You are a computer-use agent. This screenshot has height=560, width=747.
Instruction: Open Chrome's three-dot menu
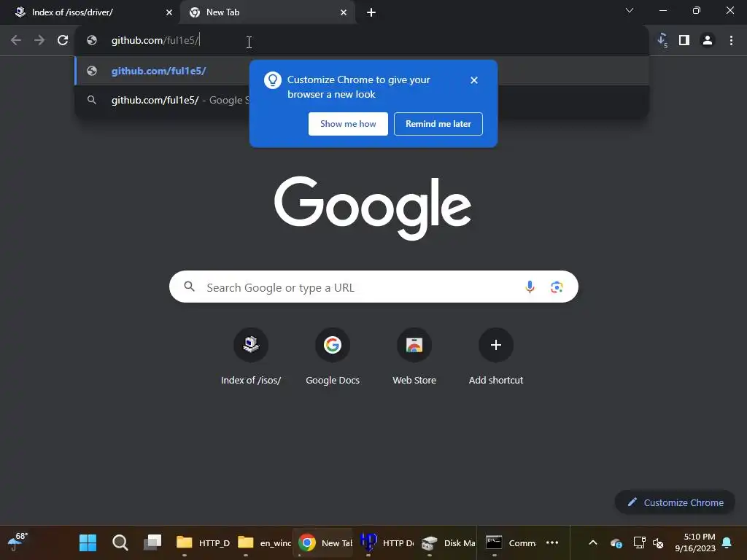tap(731, 41)
